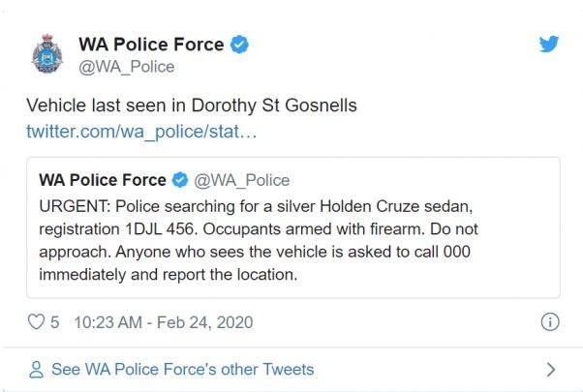Open the quoted tweet's WA Police Force name
This screenshot has height=392, width=583.
point(103,180)
